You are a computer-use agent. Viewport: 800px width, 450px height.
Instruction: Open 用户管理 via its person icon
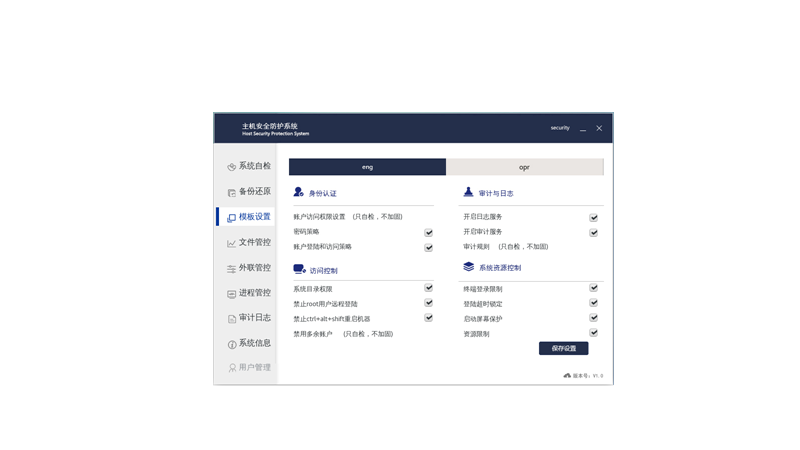click(231, 368)
